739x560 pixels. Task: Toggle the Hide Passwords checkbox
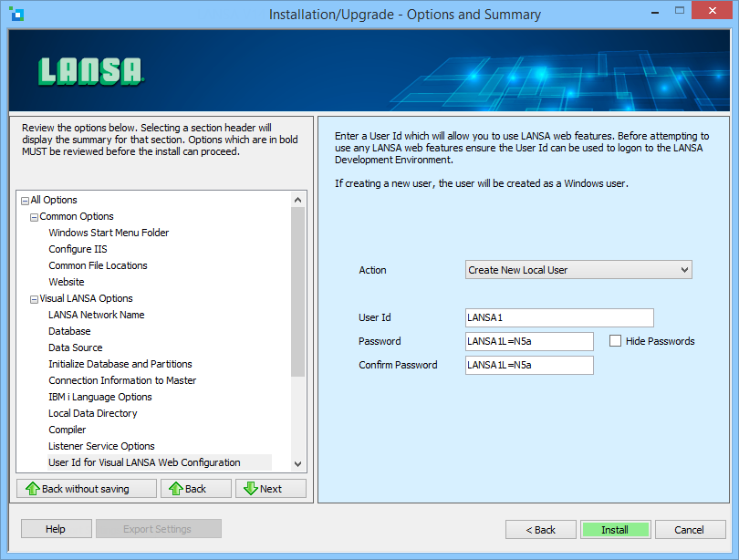pos(615,340)
